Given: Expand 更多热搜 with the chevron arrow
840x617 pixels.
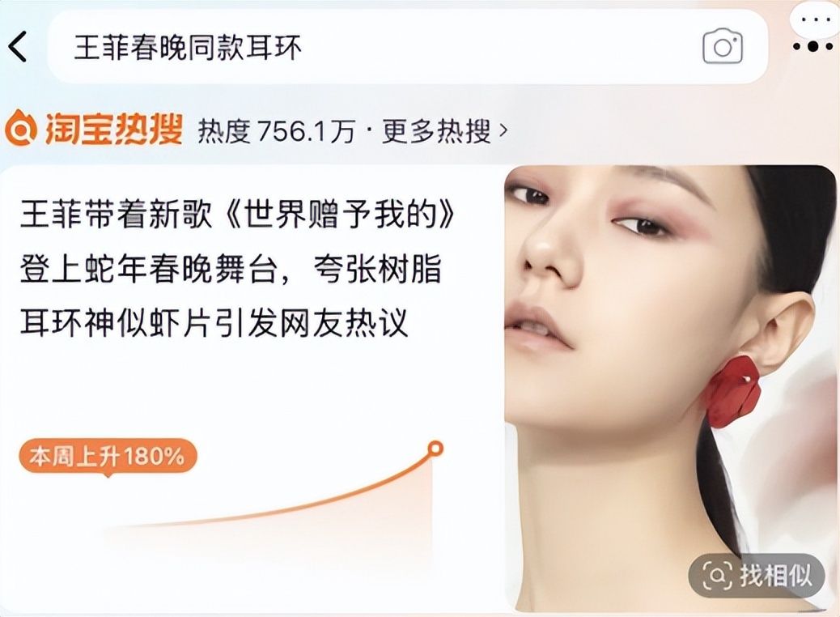Looking at the screenshot, I should (x=503, y=130).
